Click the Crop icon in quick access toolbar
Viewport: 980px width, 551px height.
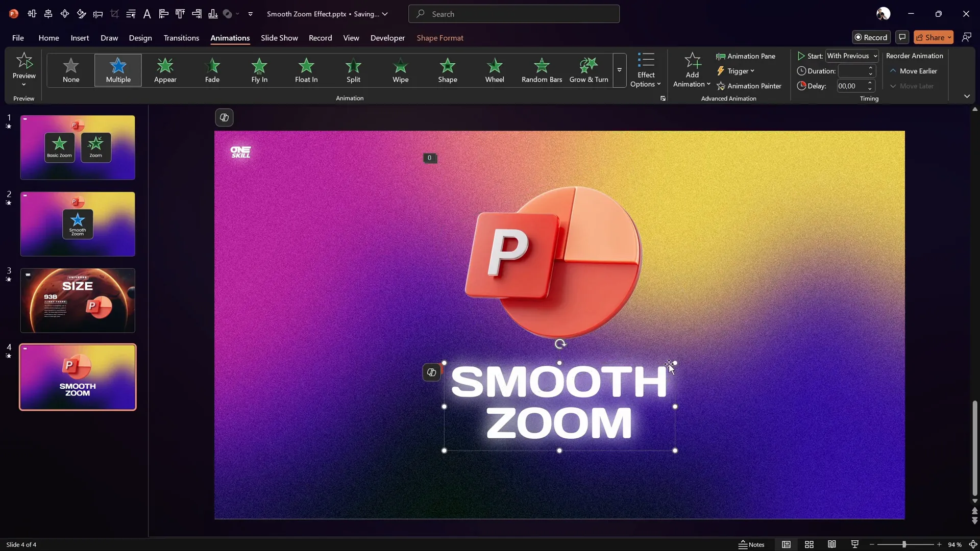coord(114,14)
